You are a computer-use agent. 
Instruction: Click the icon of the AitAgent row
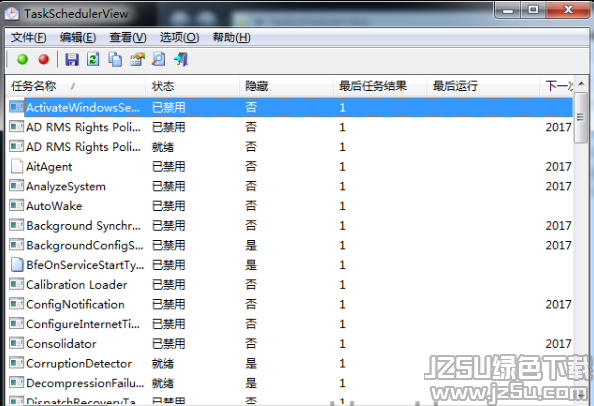(x=17, y=166)
